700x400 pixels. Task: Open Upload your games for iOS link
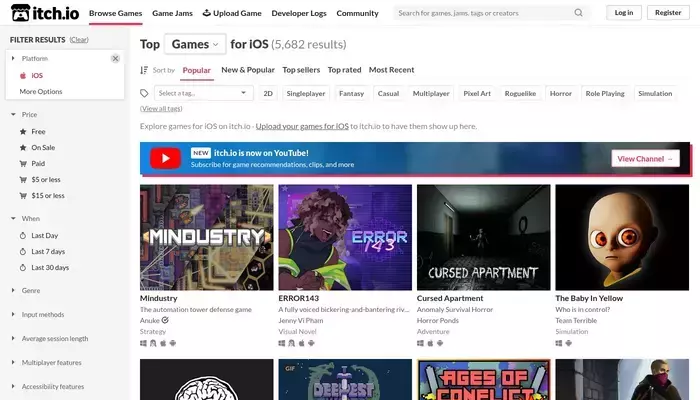[x=302, y=126]
